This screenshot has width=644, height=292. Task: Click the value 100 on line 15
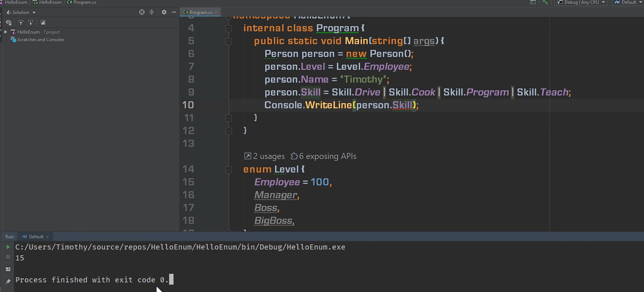pyautogui.click(x=320, y=182)
